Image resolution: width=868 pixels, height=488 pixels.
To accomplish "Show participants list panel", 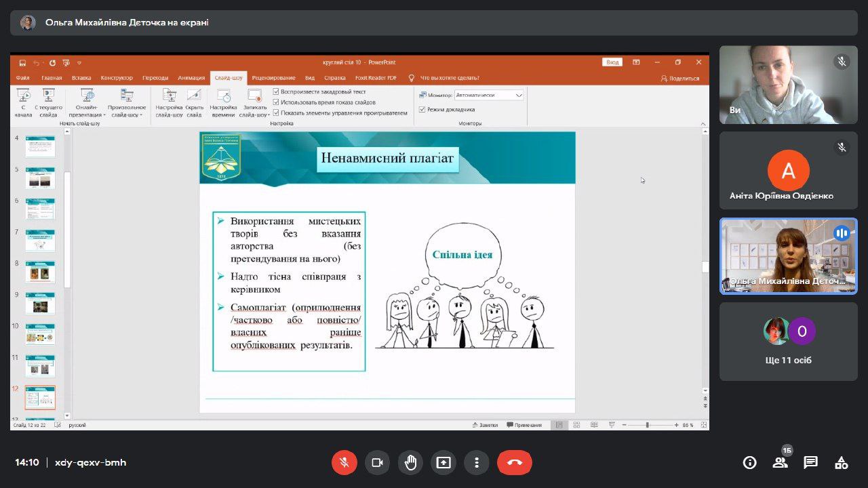I will pyautogui.click(x=780, y=462).
